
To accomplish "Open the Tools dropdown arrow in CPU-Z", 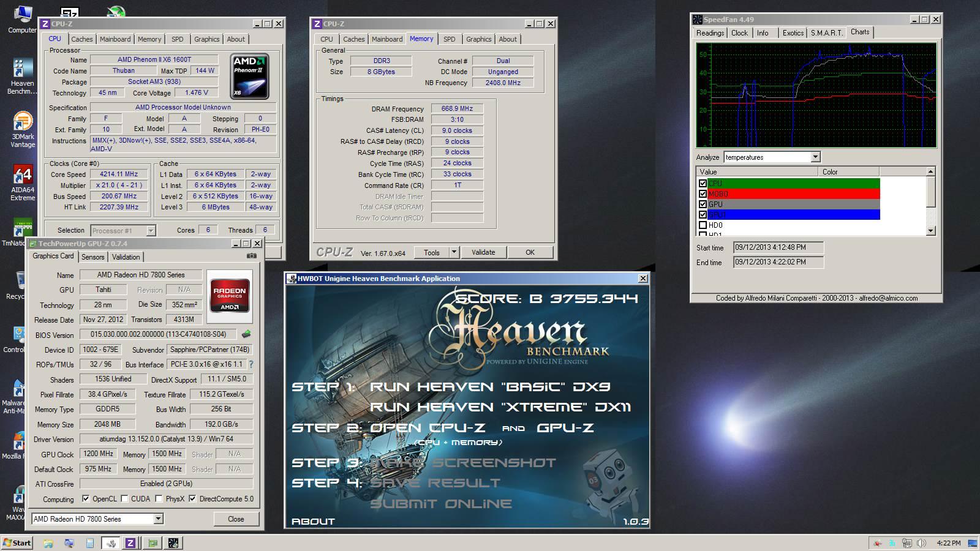I will (x=454, y=252).
